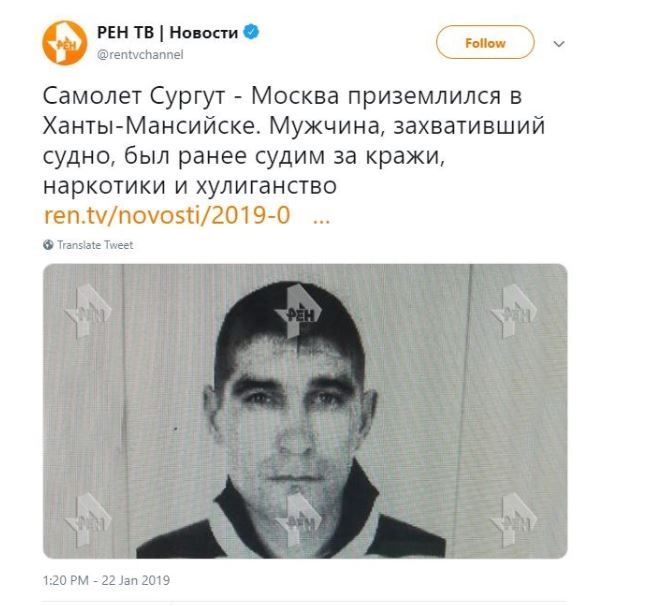The image size is (649, 606).
Task: Click the blue verified badge
Action: [x=251, y=32]
